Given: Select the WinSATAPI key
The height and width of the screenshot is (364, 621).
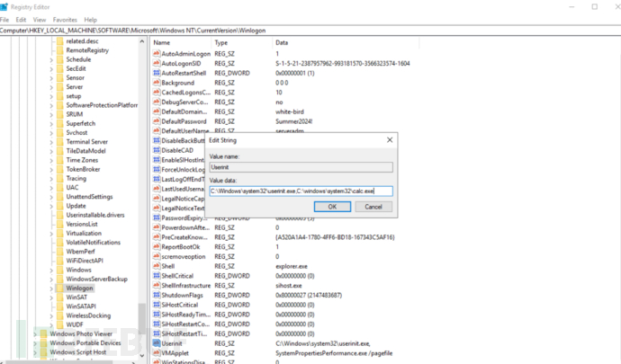Looking at the screenshot, I should click(x=81, y=306).
